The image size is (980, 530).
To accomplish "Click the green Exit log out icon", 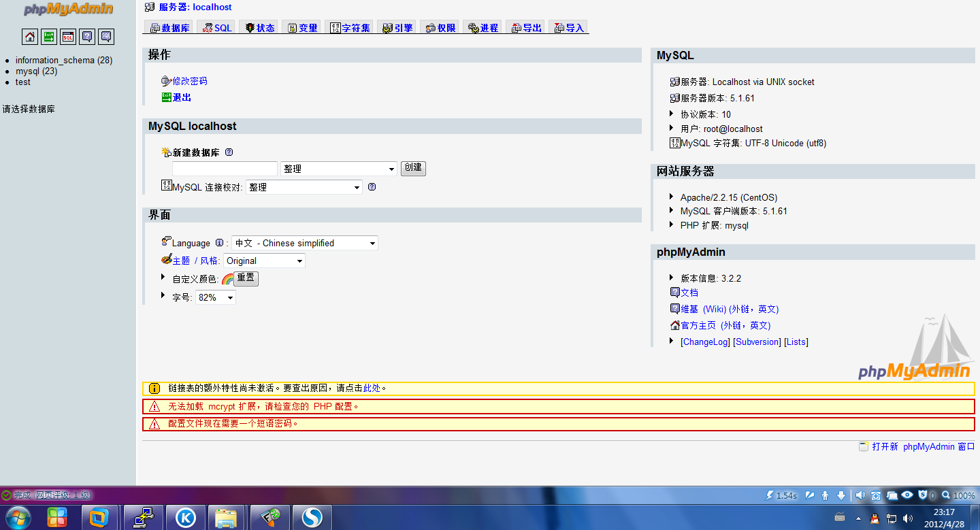I will [x=49, y=37].
